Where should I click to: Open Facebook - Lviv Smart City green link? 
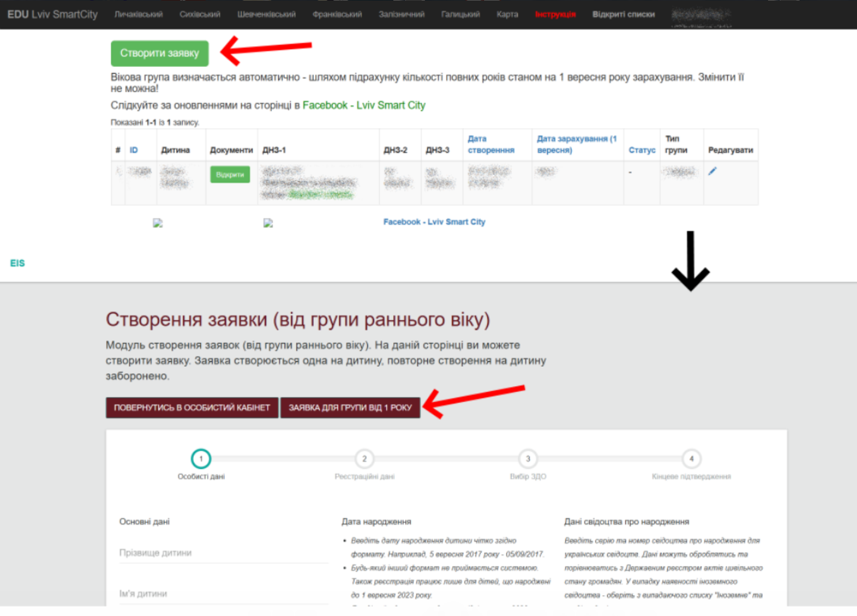(x=363, y=105)
